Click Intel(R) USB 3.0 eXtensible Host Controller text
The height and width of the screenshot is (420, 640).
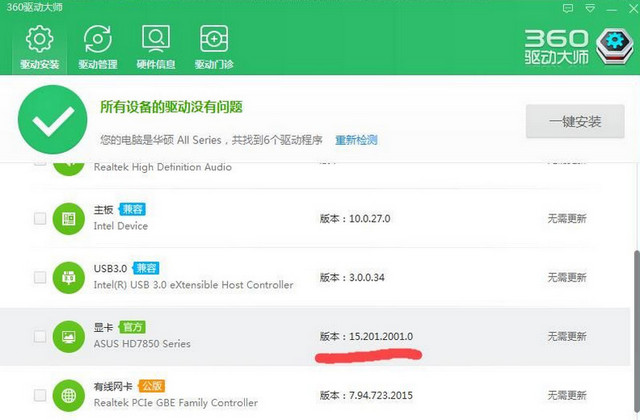193,285
